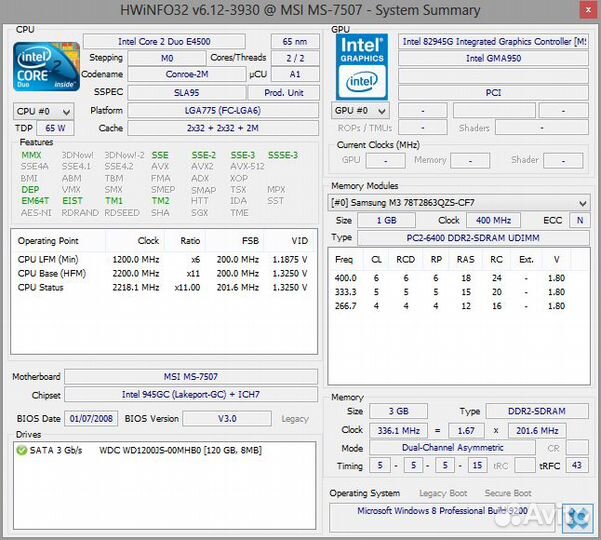Click the Intel Core 2 Duo logo
Screen dimensions: 601x540
click(x=46, y=67)
